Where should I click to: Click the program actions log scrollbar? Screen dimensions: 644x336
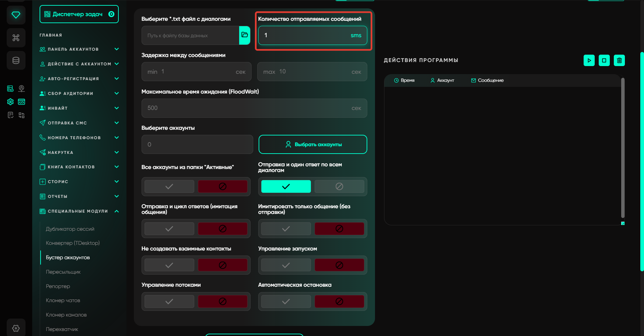click(x=623, y=148)
